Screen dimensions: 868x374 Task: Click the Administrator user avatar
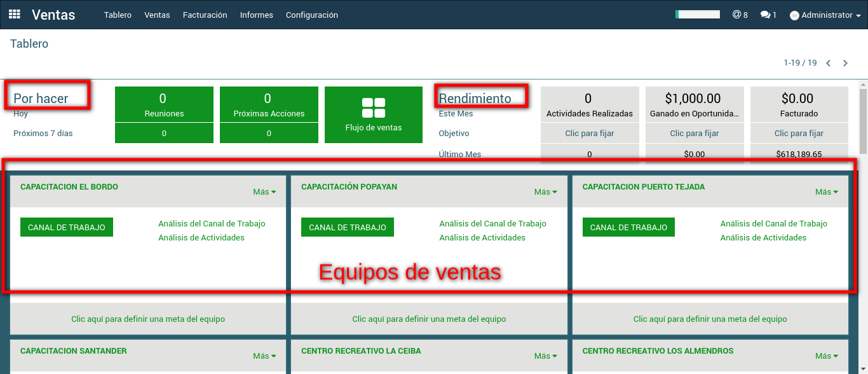794,15
